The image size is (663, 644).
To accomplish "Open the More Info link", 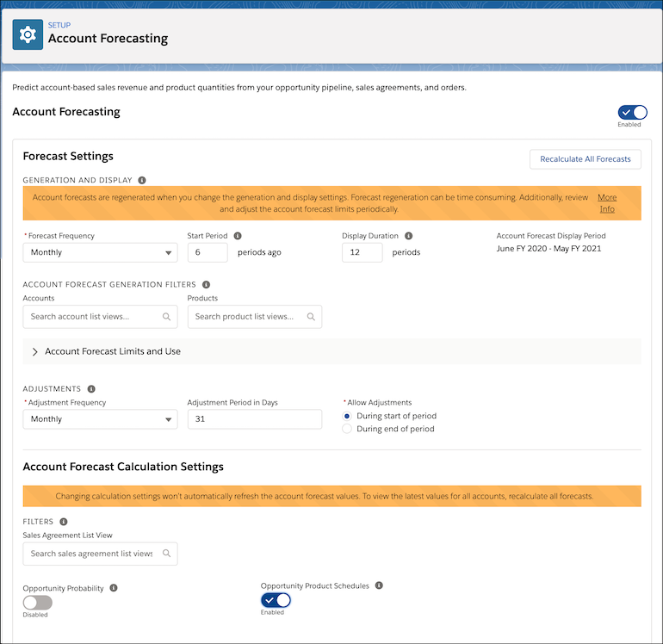I will 607,203.
